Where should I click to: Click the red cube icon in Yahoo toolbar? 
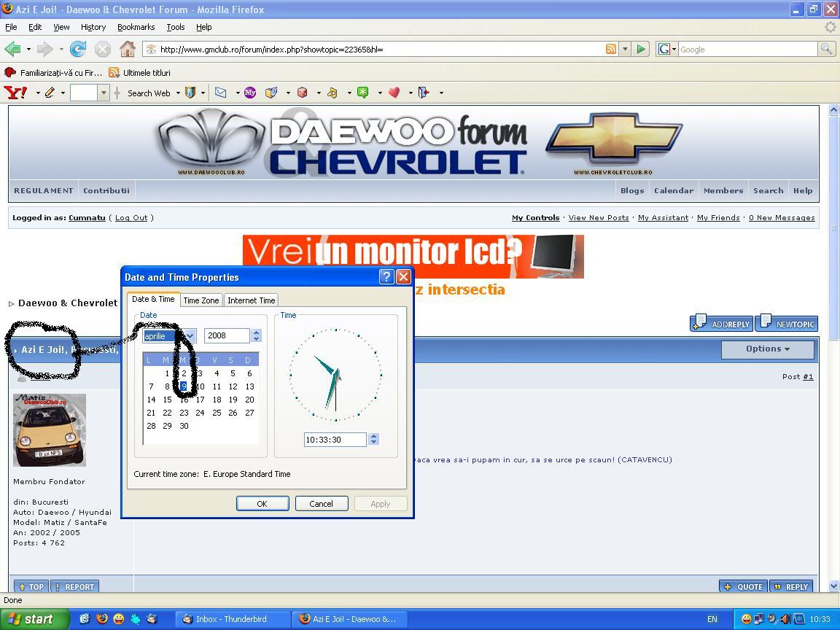303,93
